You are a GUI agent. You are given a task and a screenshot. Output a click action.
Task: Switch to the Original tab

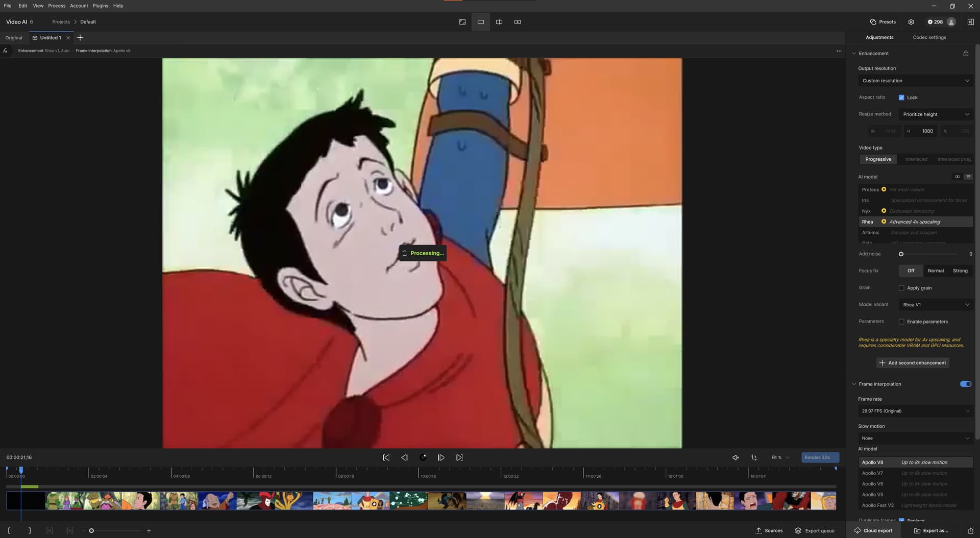coord(14,38)
